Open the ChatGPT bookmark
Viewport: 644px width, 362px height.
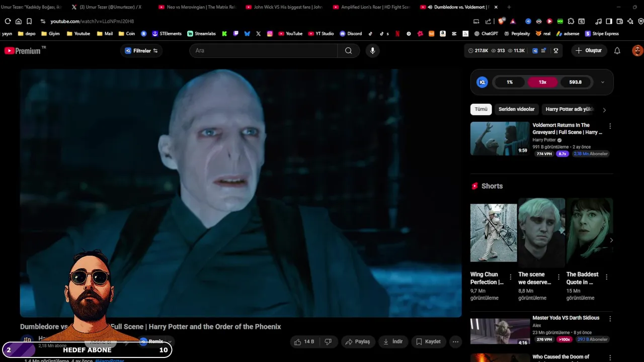[x=486, y=34]
